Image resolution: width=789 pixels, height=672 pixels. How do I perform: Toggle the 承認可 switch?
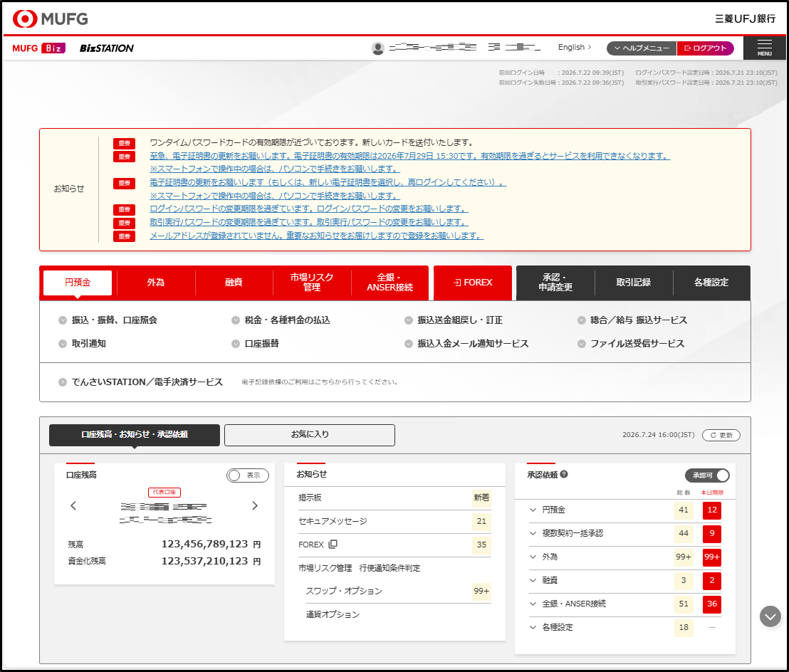point(707,476)
